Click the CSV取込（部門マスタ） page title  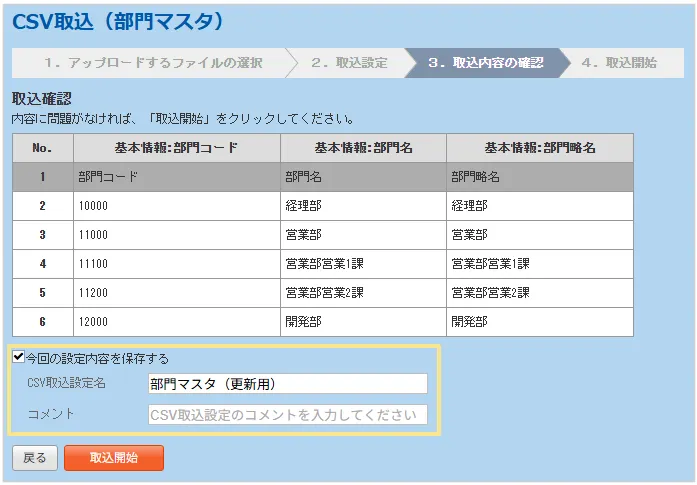click(118, 21)
